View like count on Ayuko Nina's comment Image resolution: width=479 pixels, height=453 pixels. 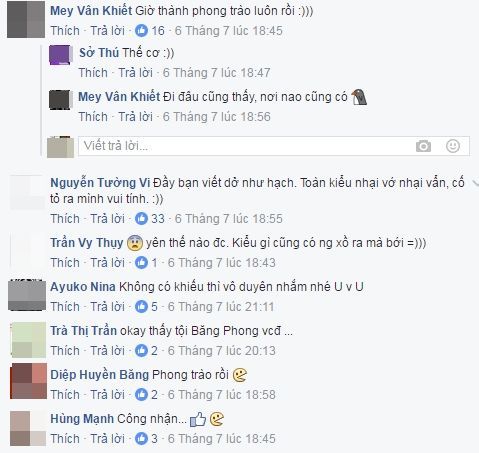(146, 307)
